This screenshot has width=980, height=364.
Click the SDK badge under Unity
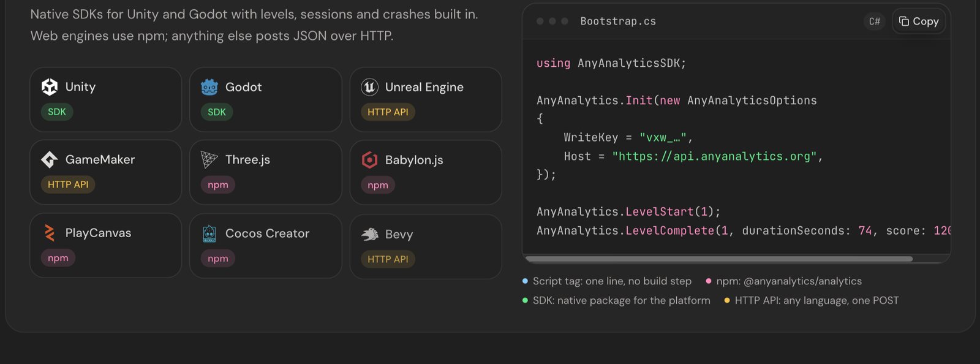tap(57, 112)
